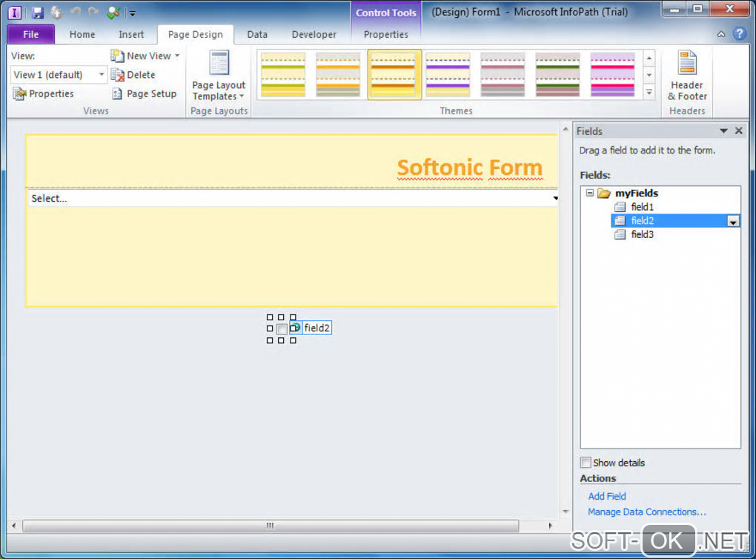Click the horizontal scrollbar thumb
Image resolution: width=756 pixels, height=559 pixels.
tap(271, 526)
